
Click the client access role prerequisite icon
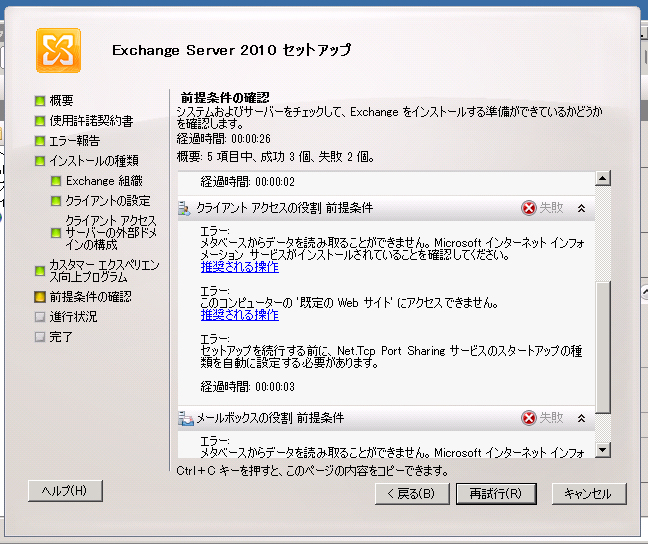pyautogui.click(x=184, y=208)
